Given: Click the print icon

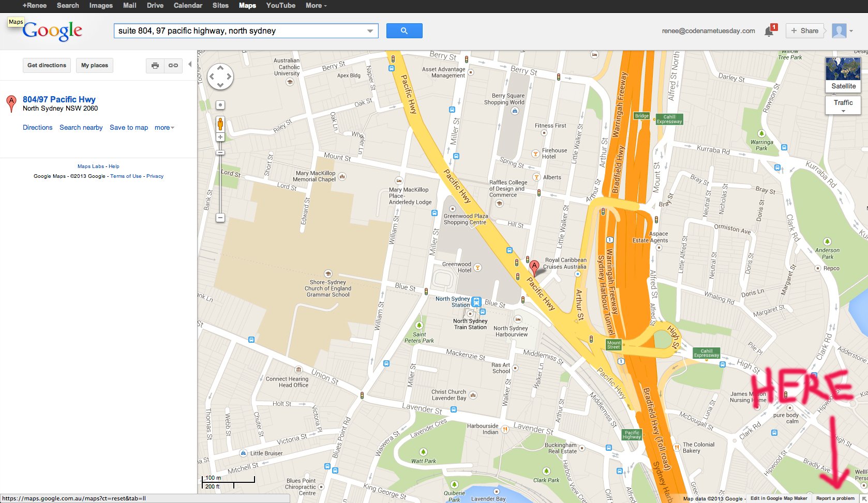Looking at the screenshot, I should [x=155, y=65].
